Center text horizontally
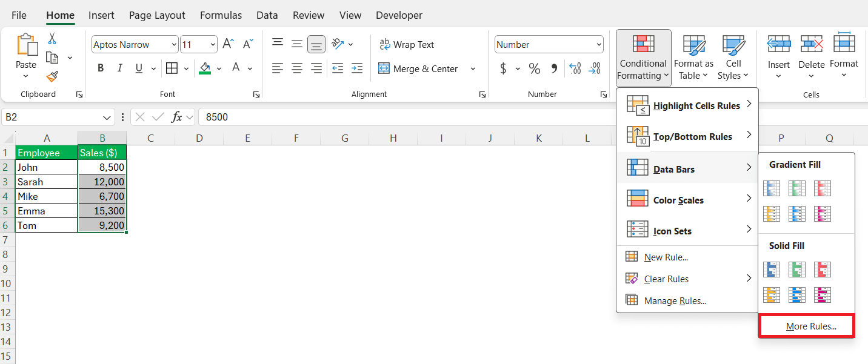This screenshot has width=868, height=364. pyautogui.click(x=297, y=68)
